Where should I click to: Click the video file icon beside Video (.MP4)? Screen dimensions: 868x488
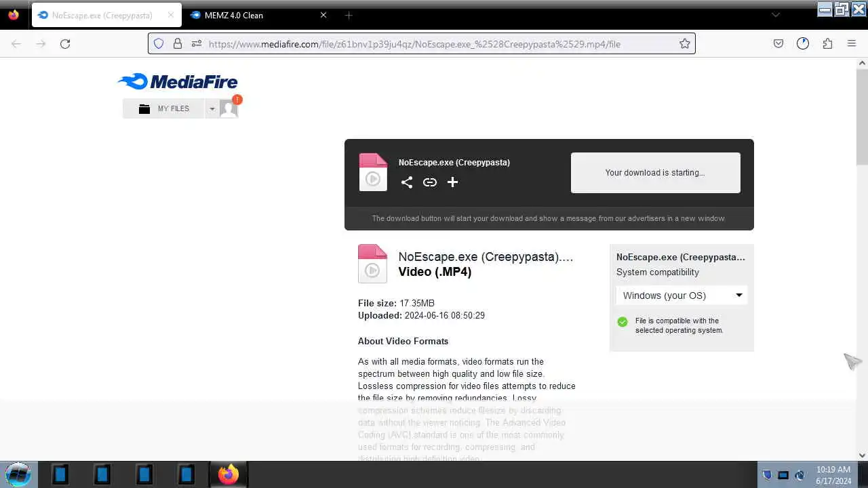[372, 264]
